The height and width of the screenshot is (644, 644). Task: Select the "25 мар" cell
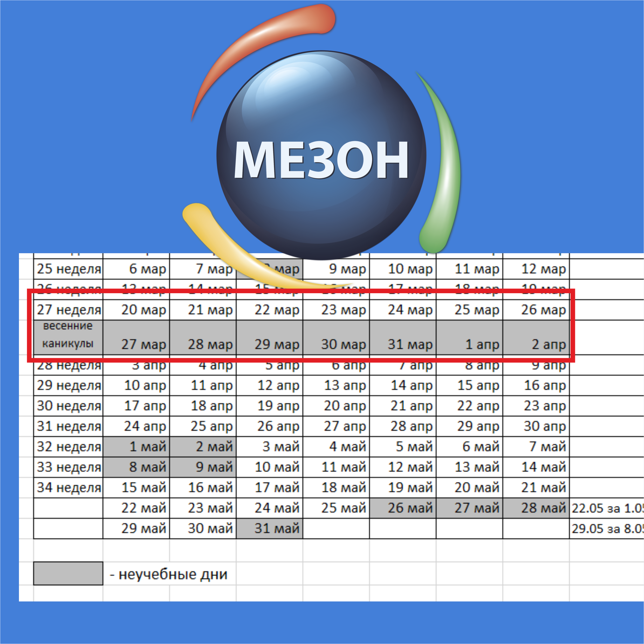(470, 310)
